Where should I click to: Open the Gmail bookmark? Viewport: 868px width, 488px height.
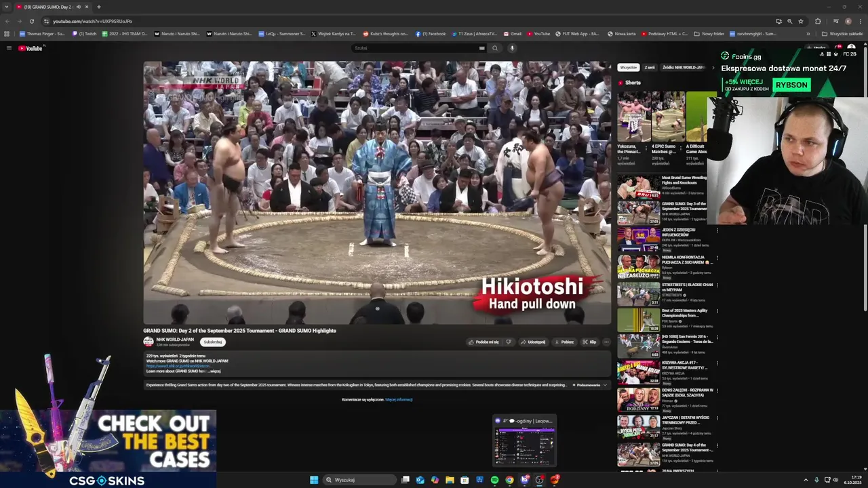(x=512, y=33)
